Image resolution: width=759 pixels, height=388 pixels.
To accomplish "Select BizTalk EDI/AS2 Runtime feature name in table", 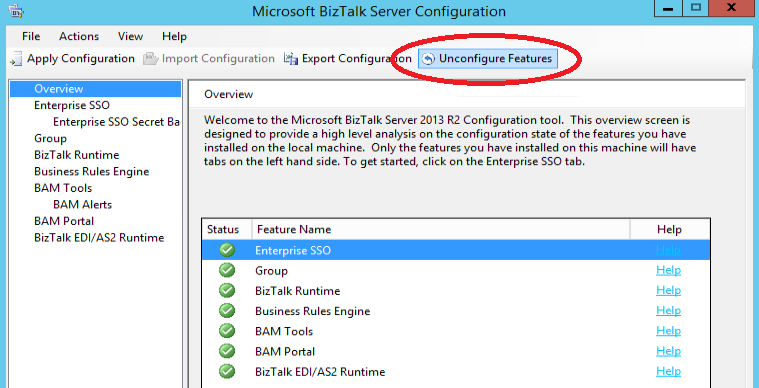I will click(x=320, y=372).
